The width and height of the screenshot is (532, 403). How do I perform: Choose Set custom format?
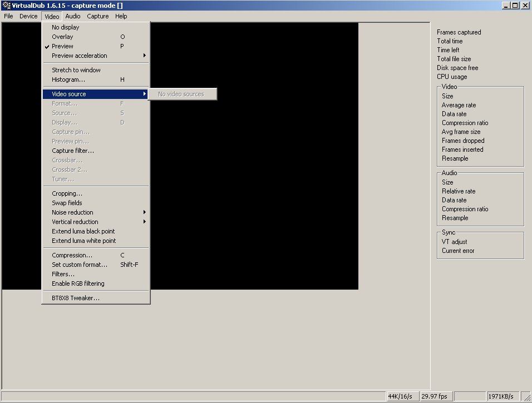point(96,265)
